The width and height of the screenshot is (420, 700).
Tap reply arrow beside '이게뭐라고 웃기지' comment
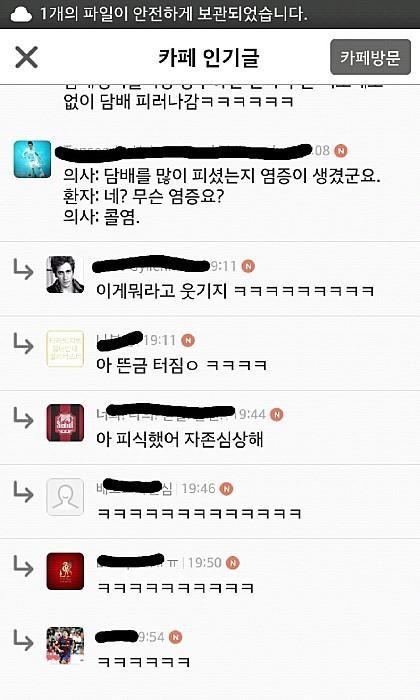[x=23, y=269]
